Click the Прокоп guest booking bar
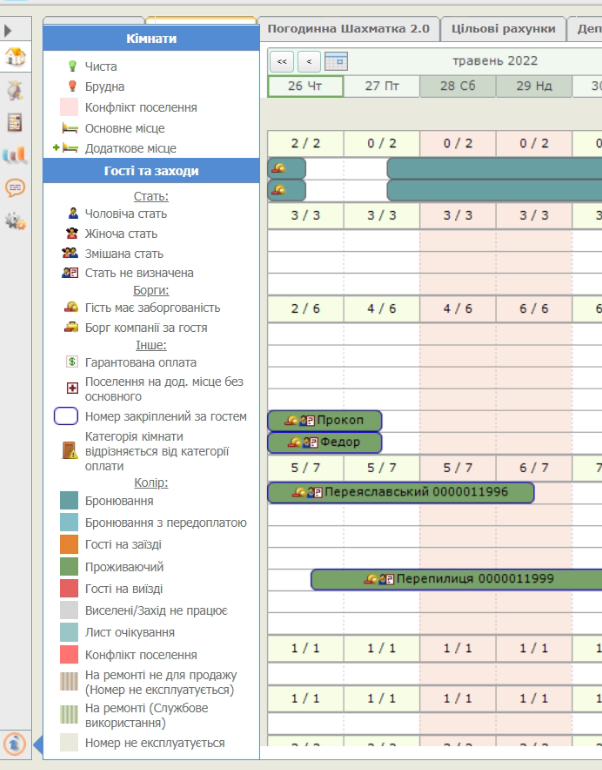 (325, 420)
